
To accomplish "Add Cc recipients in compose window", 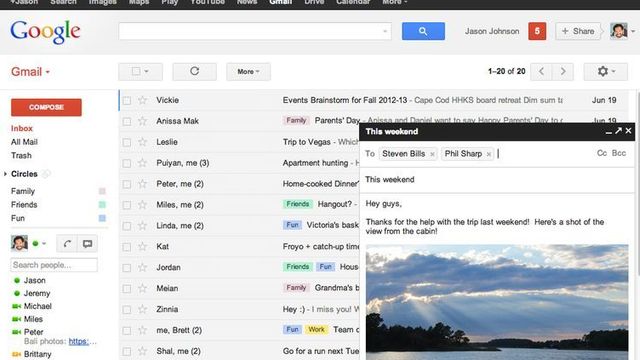I will 602,153.
